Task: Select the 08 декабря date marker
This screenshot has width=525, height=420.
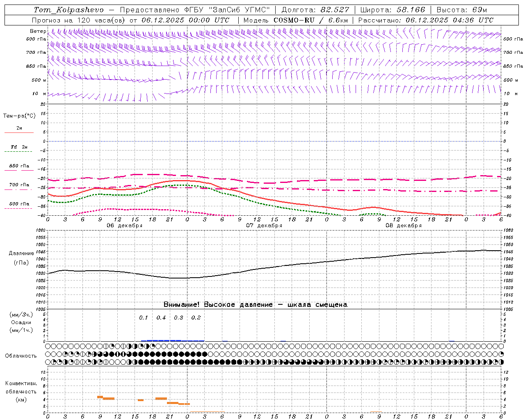Action: click(x=404, y=226)
